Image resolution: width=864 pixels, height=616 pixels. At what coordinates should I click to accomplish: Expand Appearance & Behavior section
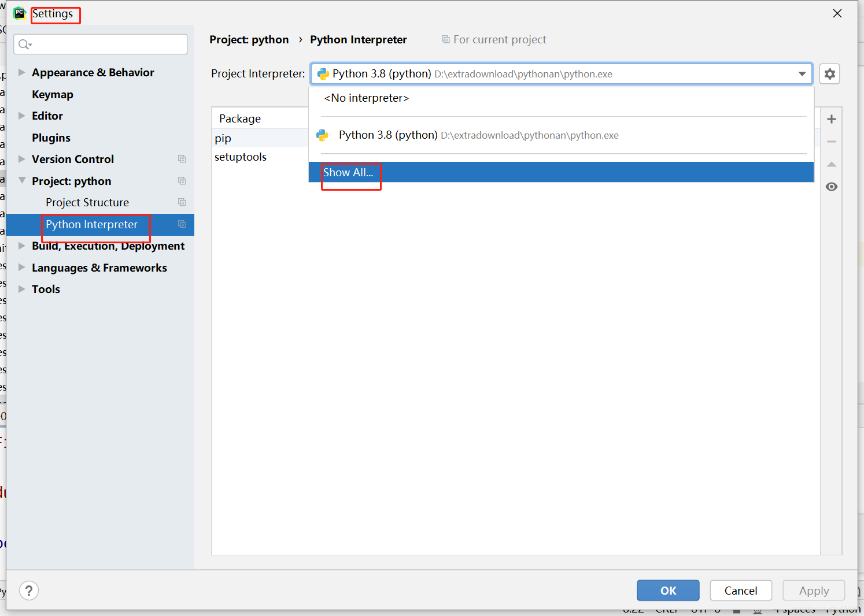pos(22,72)
